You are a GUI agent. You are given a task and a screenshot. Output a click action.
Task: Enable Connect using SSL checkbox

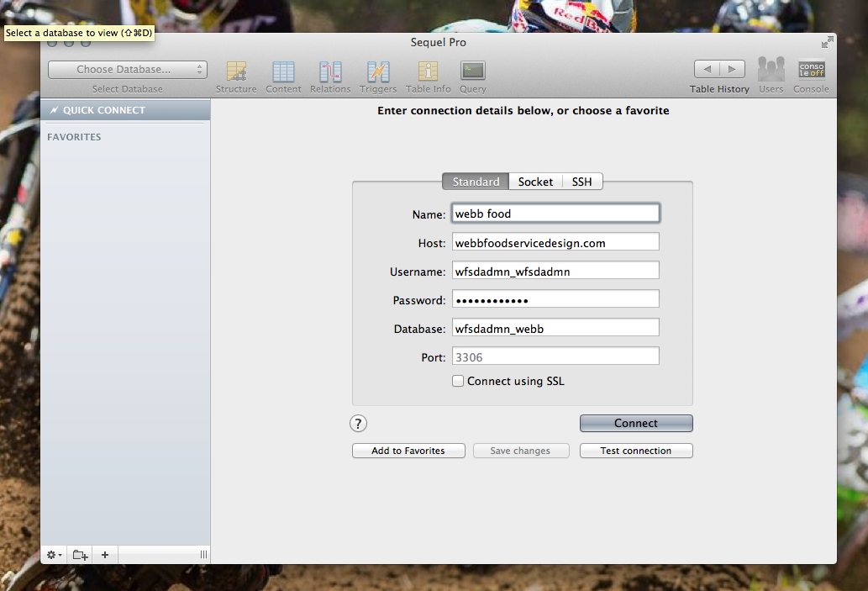pos(458,381)
